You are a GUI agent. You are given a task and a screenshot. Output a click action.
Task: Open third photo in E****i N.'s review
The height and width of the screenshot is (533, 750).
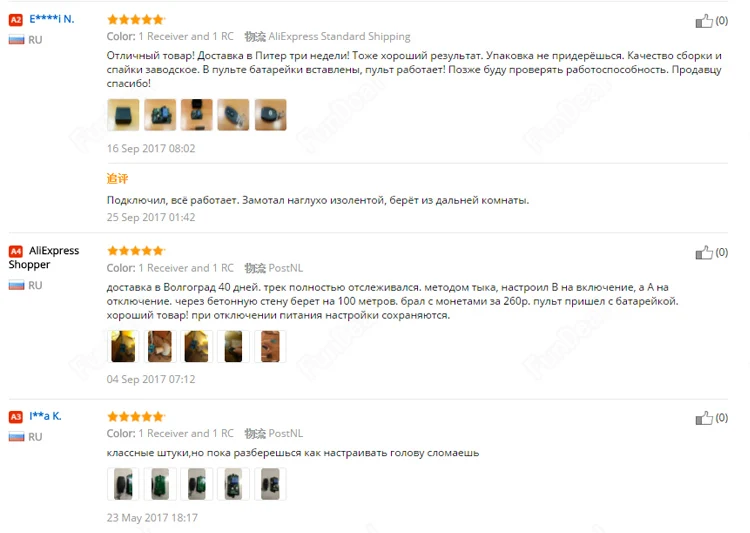point(197,115)
